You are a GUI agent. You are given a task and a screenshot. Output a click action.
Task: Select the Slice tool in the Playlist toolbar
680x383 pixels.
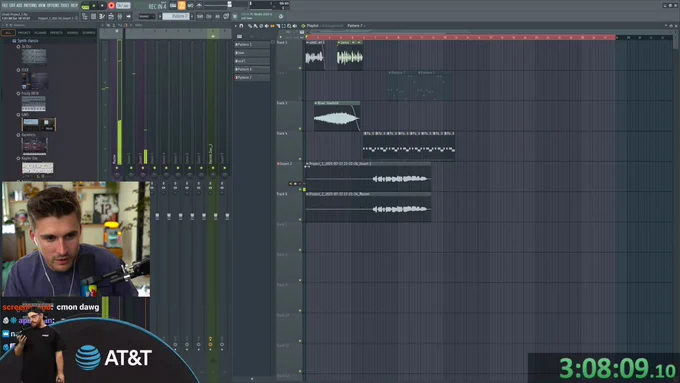point(278,26)
